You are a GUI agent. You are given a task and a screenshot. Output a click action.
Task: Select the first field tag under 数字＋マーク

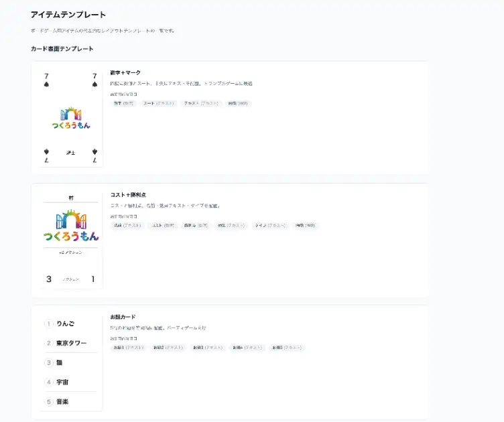coord(123,104)
